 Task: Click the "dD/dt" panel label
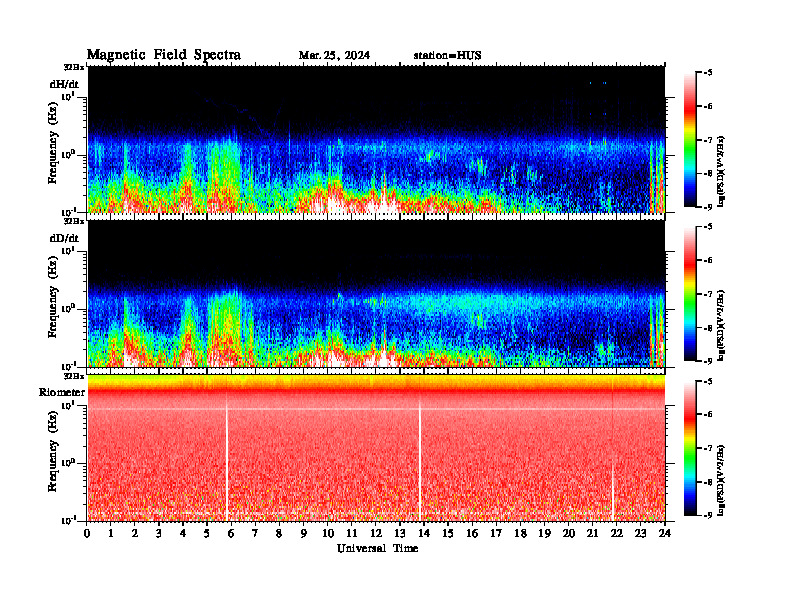point(64,238)
